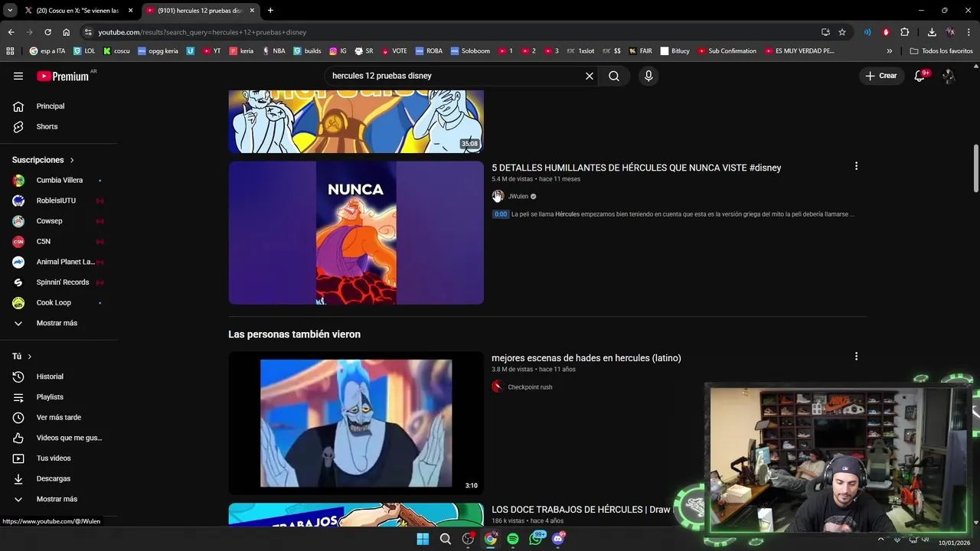Bookmark this page with the star
The width and height of the screenshot is (980, 551).
pos(842,32)
